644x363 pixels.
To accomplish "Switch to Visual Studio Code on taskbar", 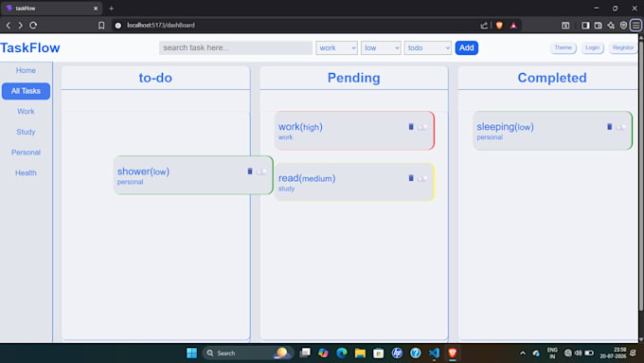I will point(434,354).
